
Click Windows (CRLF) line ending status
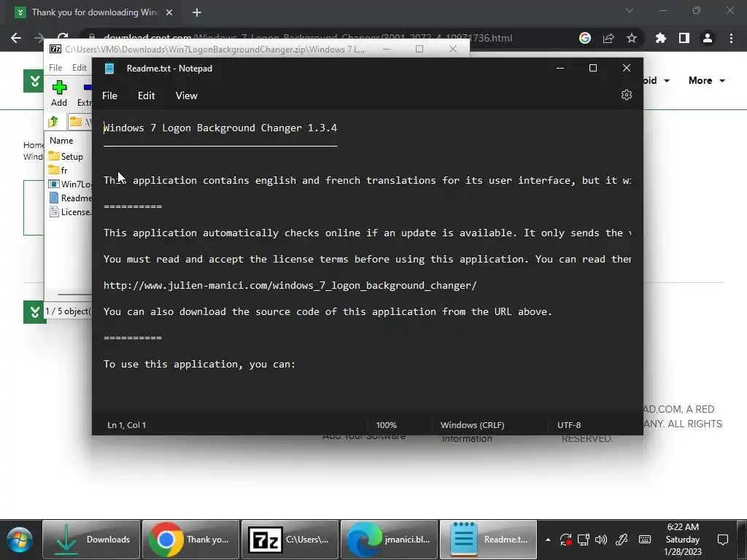(x=473, y=425)
